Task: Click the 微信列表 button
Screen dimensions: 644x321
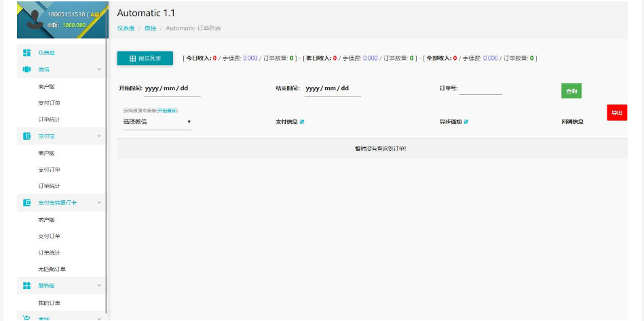Action: tap(145, 58)
